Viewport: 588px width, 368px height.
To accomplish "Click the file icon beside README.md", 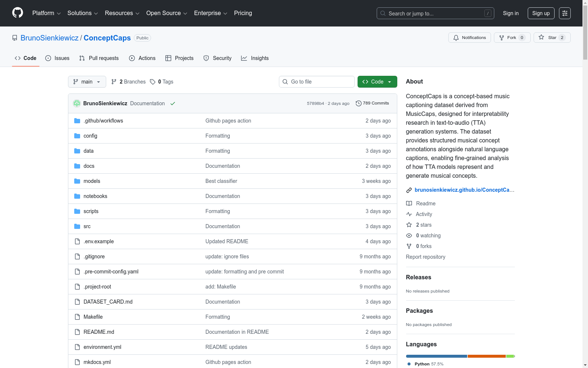I will (77, 332).
